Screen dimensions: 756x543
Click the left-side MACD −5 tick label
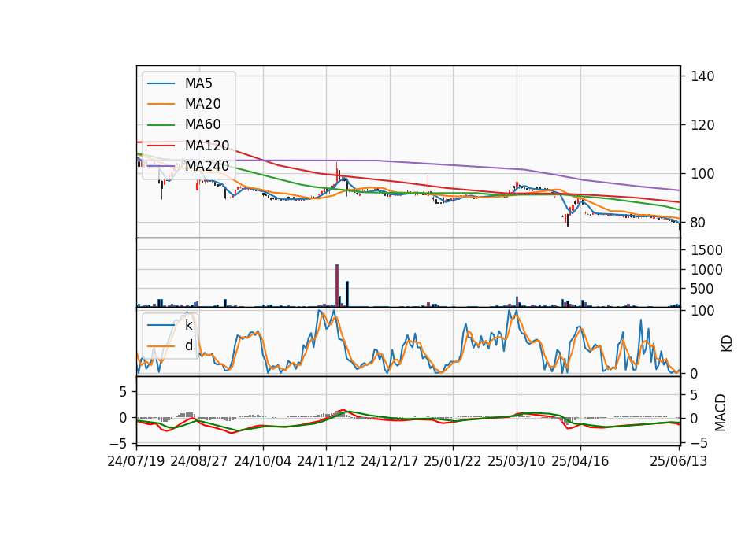(120, 443)
